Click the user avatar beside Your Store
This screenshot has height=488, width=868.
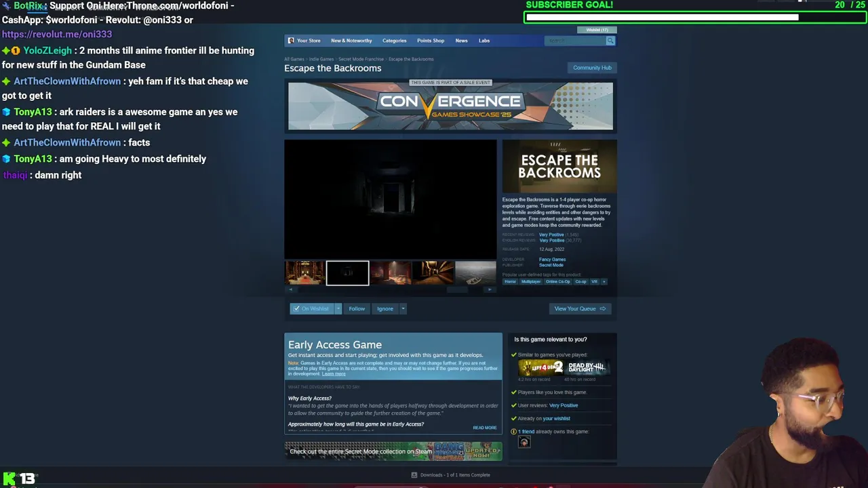point(291,41)
